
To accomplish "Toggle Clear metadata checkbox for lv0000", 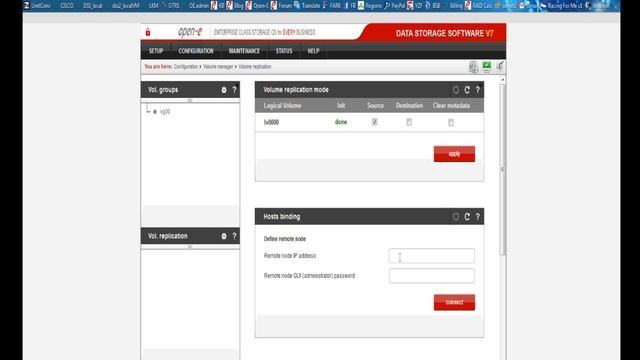I will (x=451, y=122).
